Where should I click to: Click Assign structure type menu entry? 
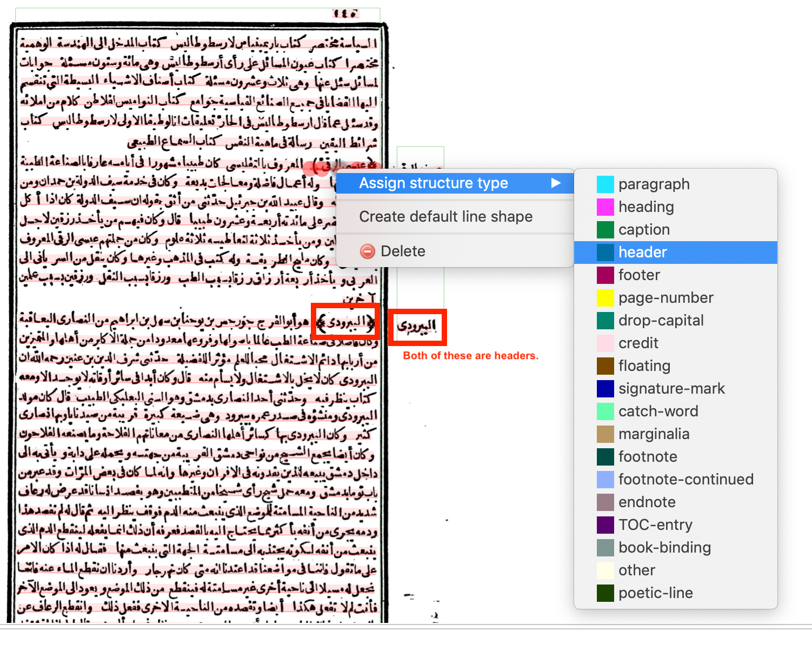click(x=432, y=183)
